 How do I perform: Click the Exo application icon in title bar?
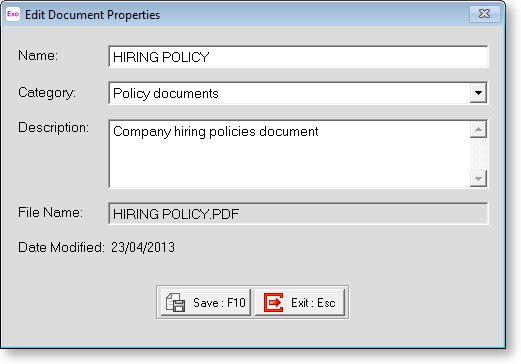pos(13,14)
